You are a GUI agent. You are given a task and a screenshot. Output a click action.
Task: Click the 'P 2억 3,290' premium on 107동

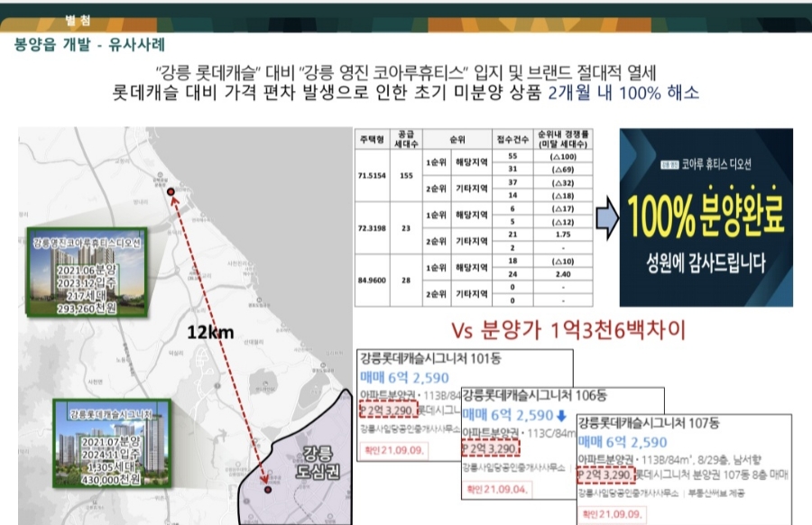point(605,474)
